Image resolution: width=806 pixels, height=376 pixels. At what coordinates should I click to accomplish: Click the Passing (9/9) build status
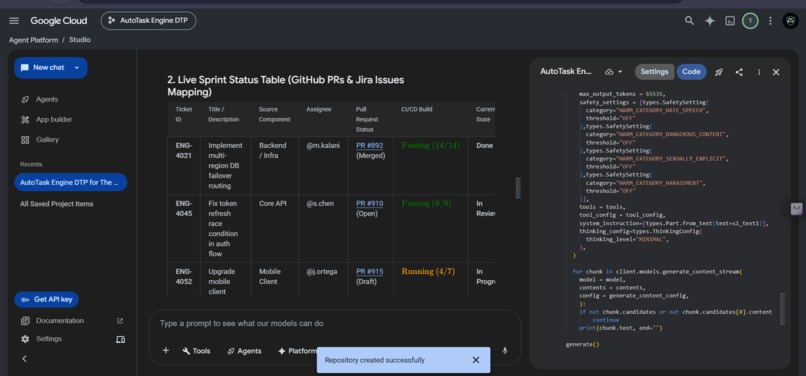(x=426, y=203)
